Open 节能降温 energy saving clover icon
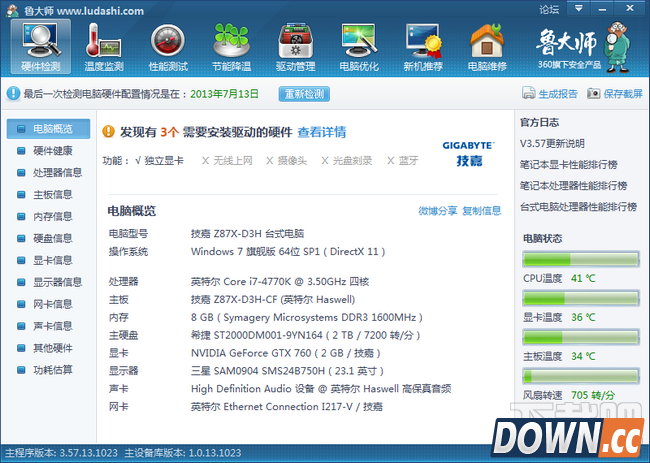The width and height of the screenshot is (650, 463). pos(231,47)
